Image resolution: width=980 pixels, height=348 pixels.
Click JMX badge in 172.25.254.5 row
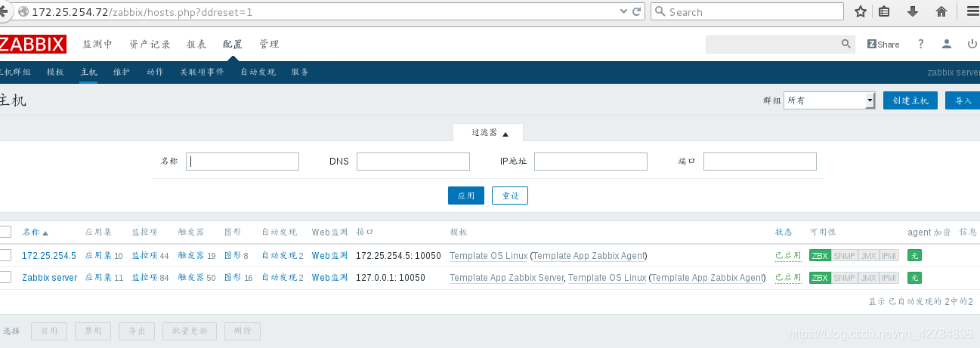(868, 256)
